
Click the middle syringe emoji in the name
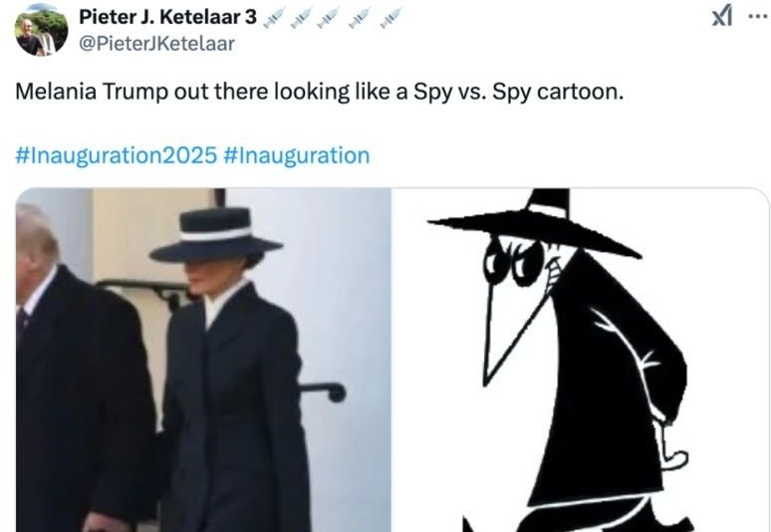click(330, 16)
